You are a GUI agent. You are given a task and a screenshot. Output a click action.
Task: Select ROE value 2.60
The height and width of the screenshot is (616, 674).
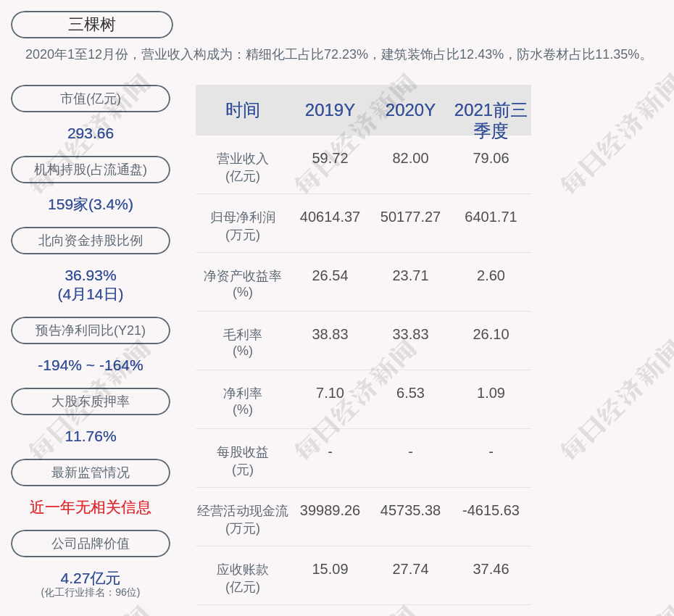491,275
